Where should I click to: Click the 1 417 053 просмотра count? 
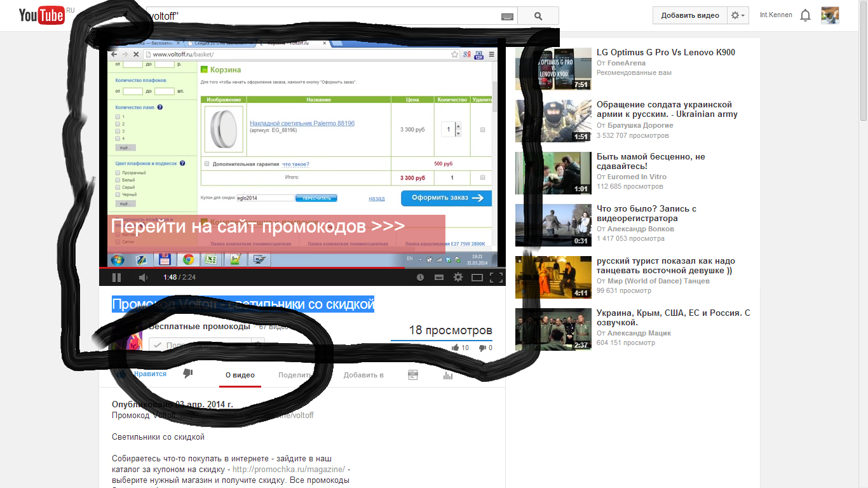(630, 238)
